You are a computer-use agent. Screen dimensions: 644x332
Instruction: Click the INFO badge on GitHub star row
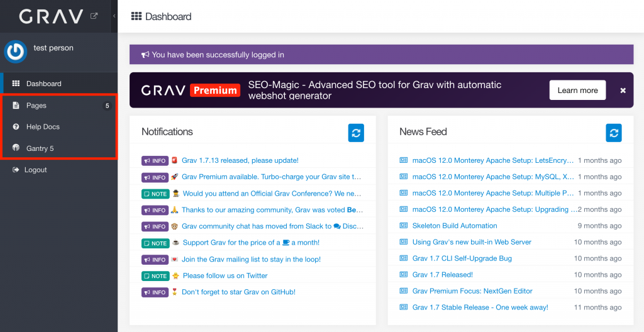(155, 292)
